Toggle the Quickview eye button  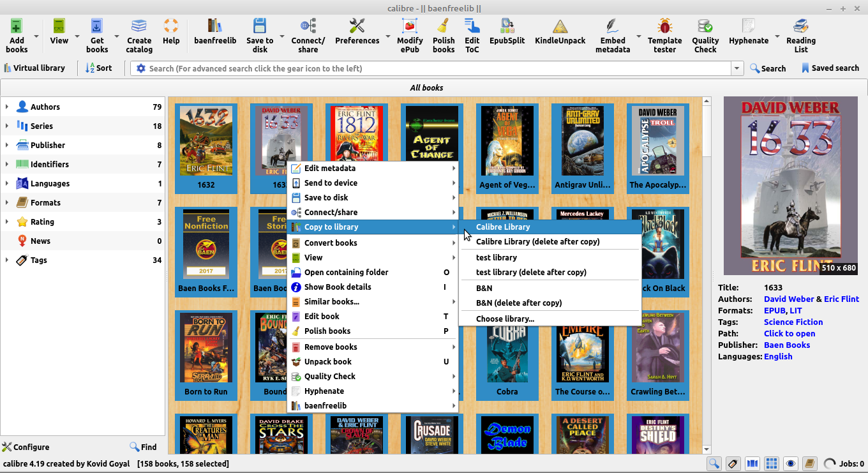click(x=791, y=464)
